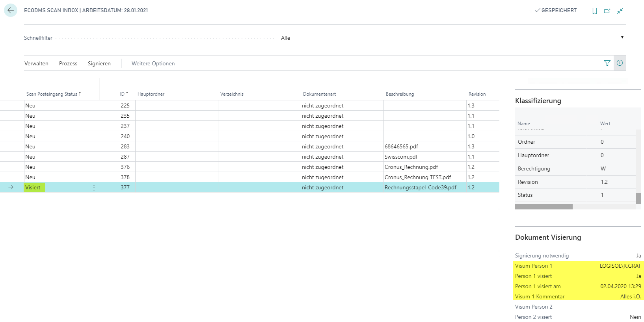This screenshot has height=322, width=644.
Task: Click the Dokumentenart column header
Action: coord(319,94)
